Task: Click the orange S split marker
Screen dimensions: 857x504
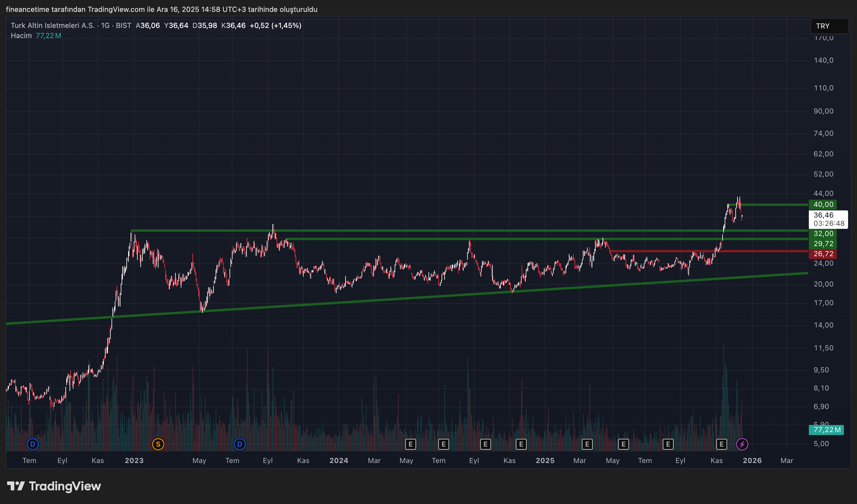Action: 158,444
